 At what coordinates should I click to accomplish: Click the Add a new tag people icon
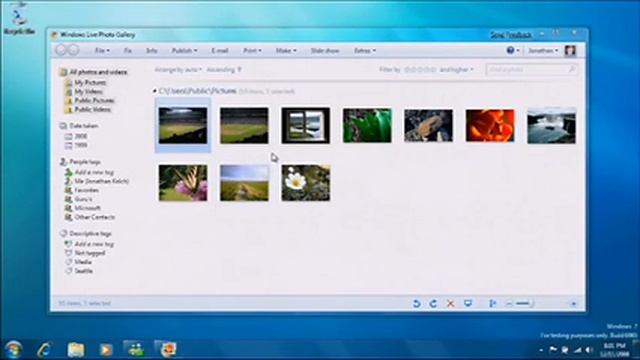[68, 172]
